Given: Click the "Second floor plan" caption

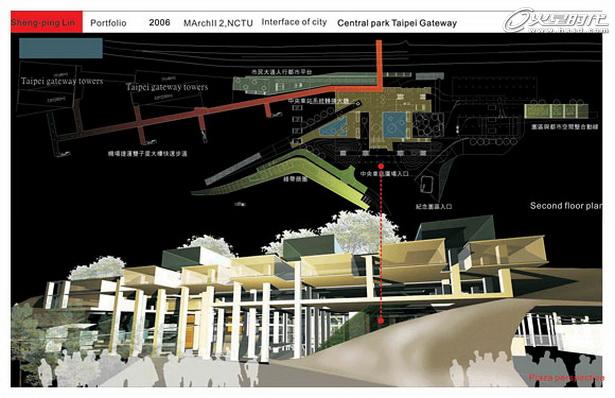Looking at the screenshot, I should [x=566, y=205].
